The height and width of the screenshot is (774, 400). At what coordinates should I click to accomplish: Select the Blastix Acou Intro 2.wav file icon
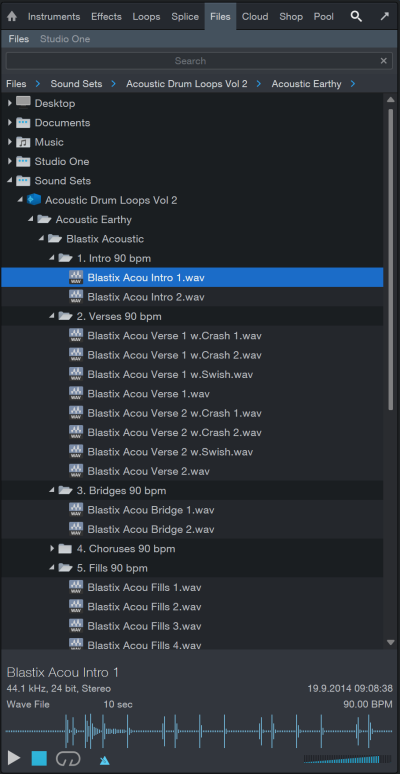coord(76,297)
